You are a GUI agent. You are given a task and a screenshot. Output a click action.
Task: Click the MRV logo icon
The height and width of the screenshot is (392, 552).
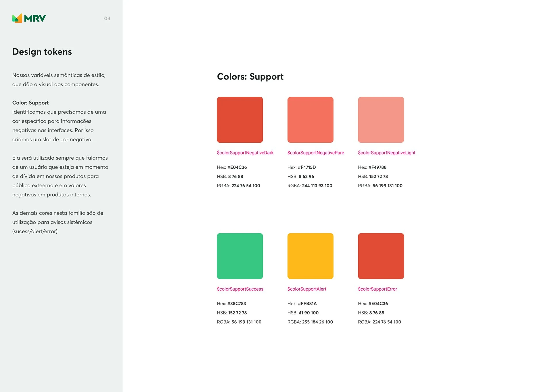[x=17, y=18]
